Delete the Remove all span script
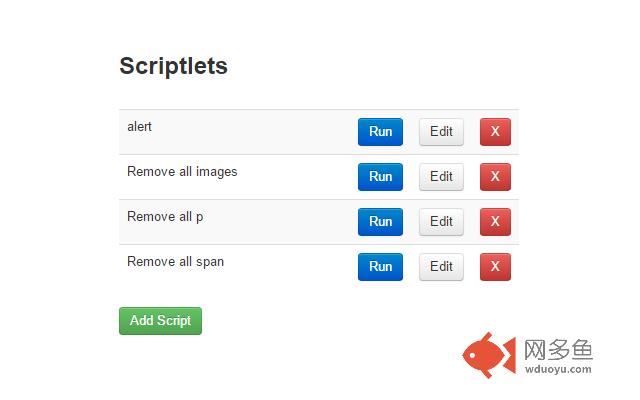The height and width of the screenshot is (400, 640). (495, 267)
